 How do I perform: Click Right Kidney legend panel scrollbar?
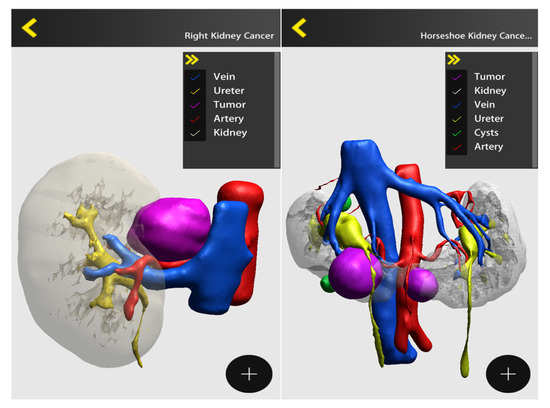(277, 110)
